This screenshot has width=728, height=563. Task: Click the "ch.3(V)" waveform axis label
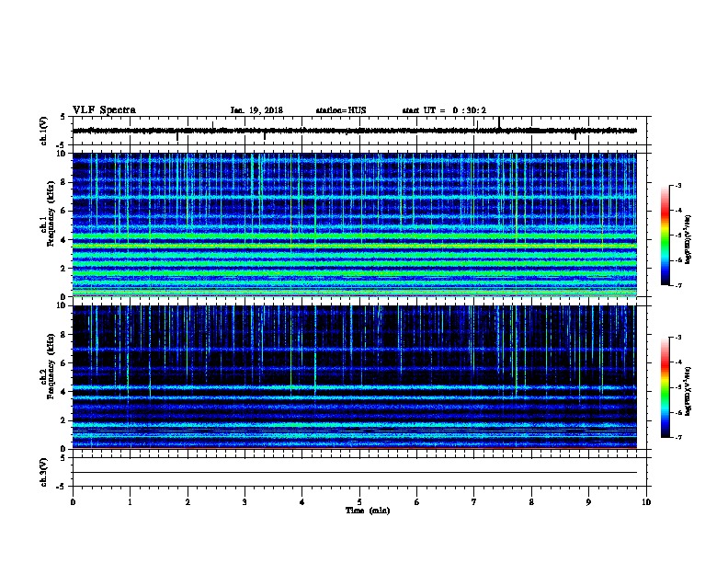(44, 472)
